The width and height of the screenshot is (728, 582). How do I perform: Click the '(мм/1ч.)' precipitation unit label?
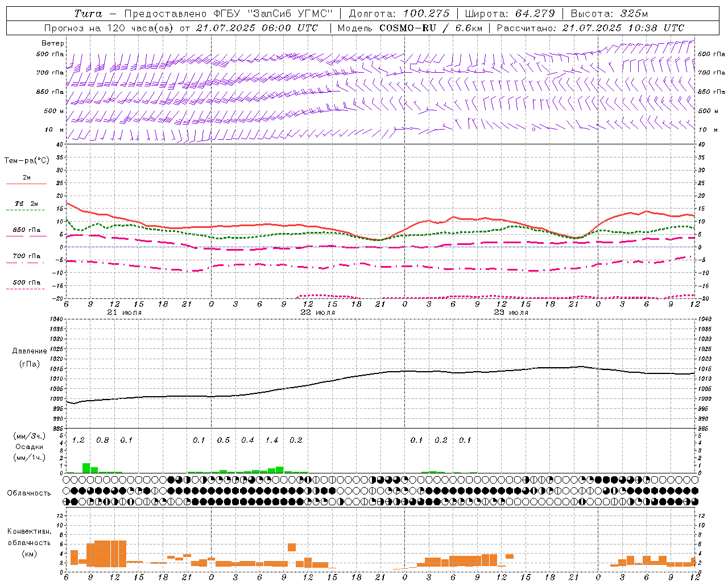(x=30, y=458)
